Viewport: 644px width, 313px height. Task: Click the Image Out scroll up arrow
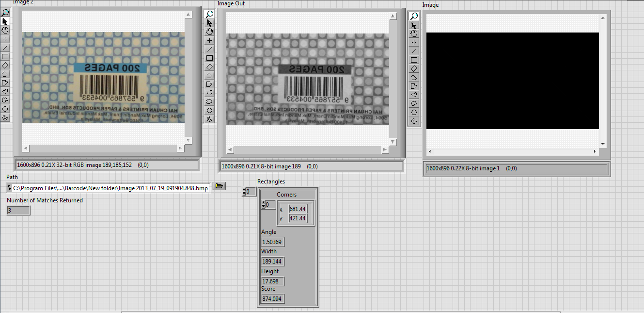[x=393, y=16]
